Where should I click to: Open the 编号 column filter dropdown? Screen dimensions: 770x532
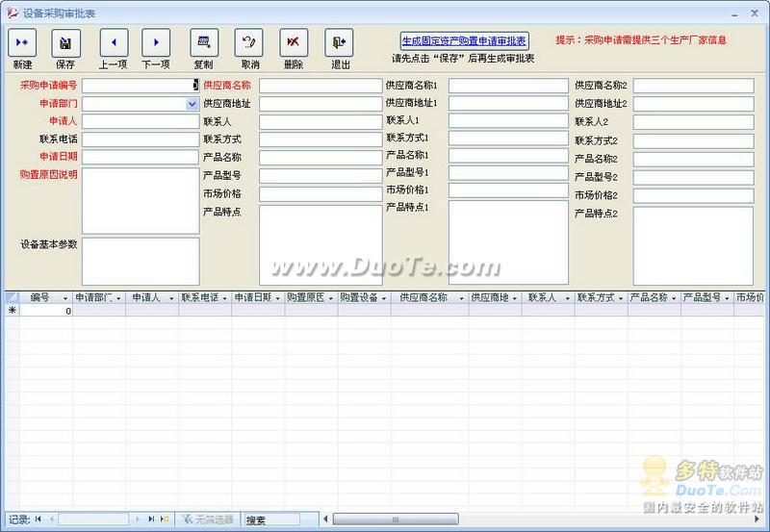click(65, 298)
